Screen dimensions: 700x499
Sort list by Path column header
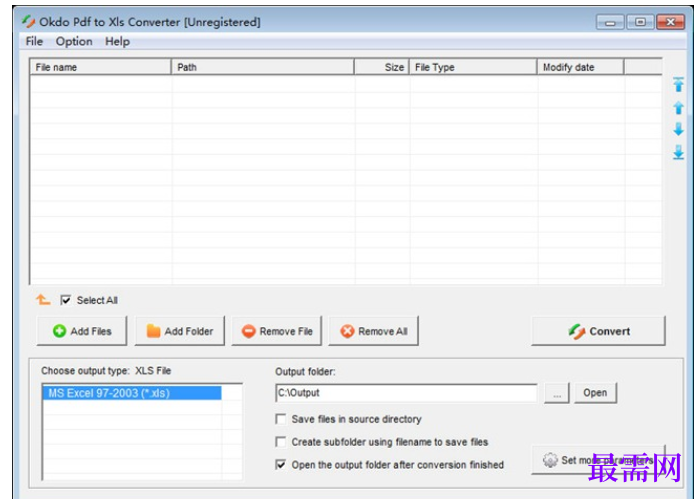(262, 67)
